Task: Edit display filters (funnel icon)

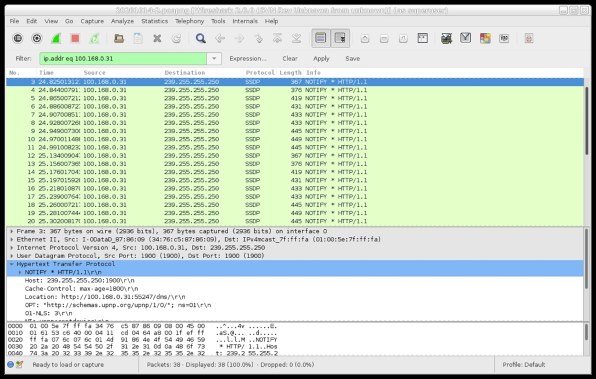Action: [466, 38]
